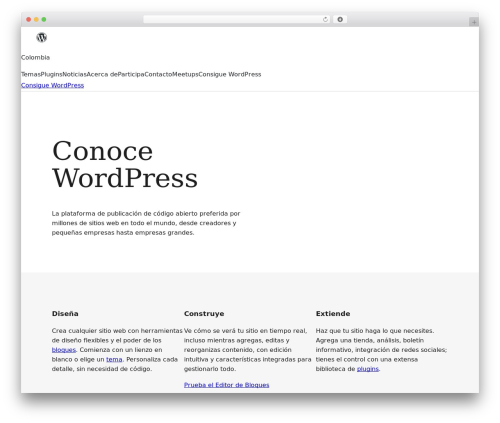Click the paragraph starting 'La plataforma de publicación'
Screen dimensions: 500x423
pyautogui.click(x=146, y=223)
